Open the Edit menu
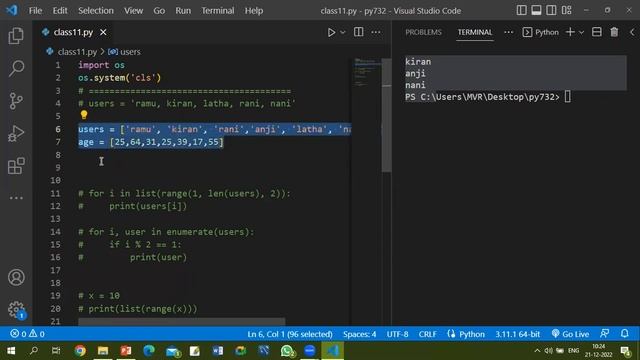Screen dimensions: 640x360 (x=60, y=11)
